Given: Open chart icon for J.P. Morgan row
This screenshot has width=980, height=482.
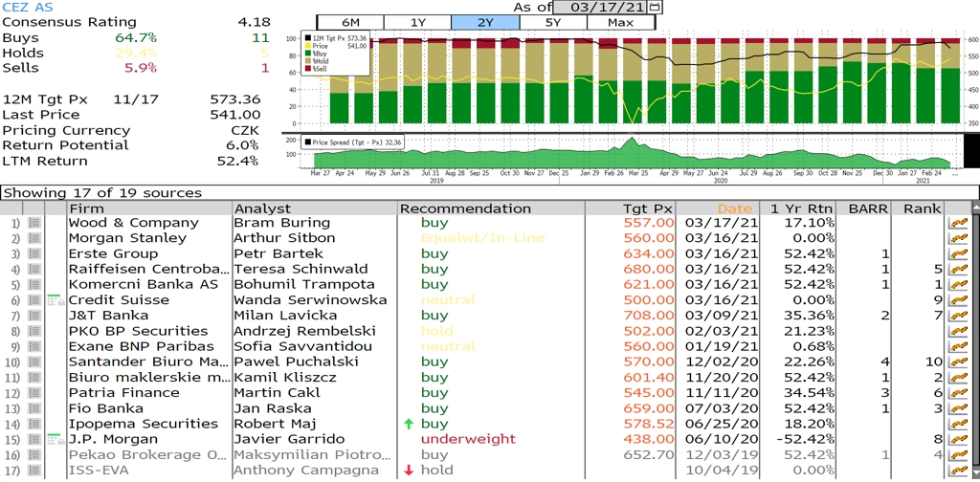Looking at the screenshot, I should tap(957, 440).
